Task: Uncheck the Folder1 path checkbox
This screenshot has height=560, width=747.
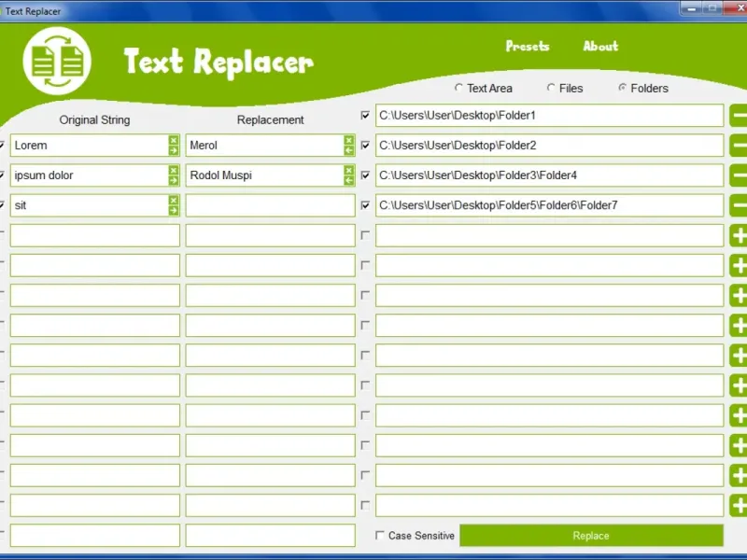Action: (x=365, y=115)
